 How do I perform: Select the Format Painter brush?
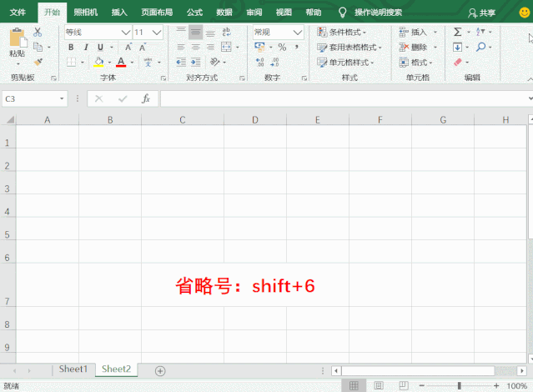38,62
